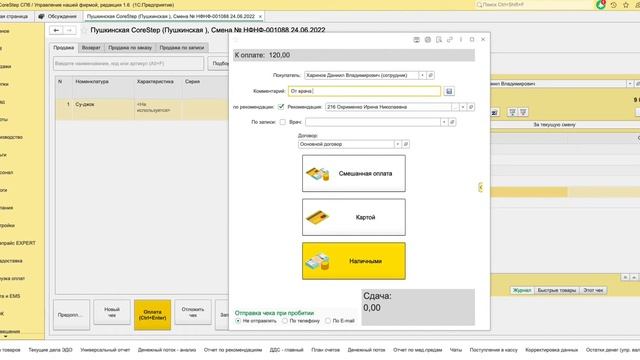Switch to the Продажа tab
The height and width of the screenshot is (360, 640).
[x=64, y=48]
